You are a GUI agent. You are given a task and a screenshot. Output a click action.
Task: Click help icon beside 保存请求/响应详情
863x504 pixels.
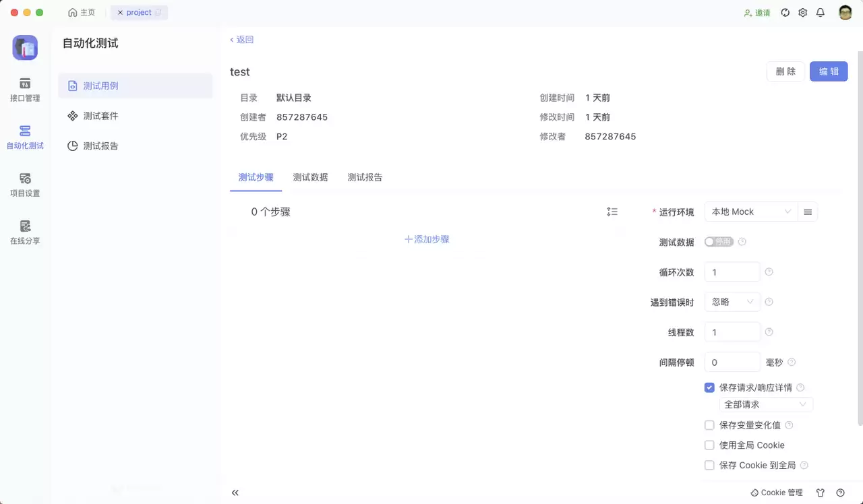[800, 387]
